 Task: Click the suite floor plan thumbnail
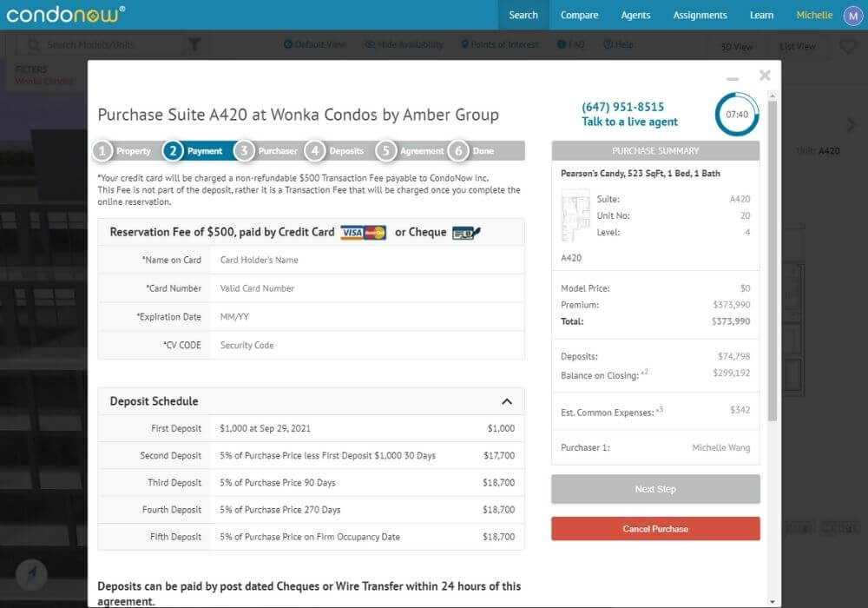[575, 215]
